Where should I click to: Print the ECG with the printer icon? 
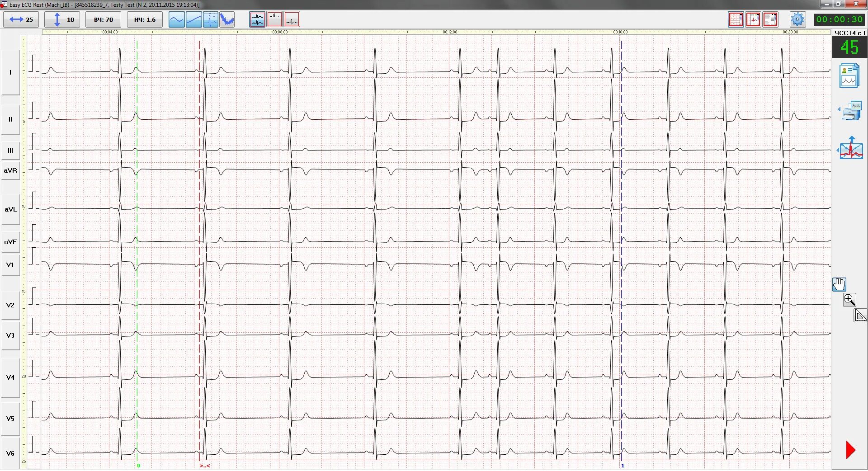[852, 111]
